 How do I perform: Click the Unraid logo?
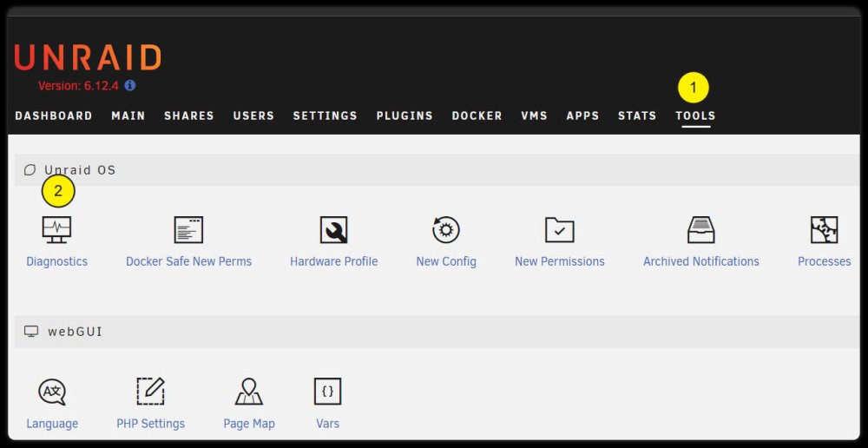(x=88, y=57)
